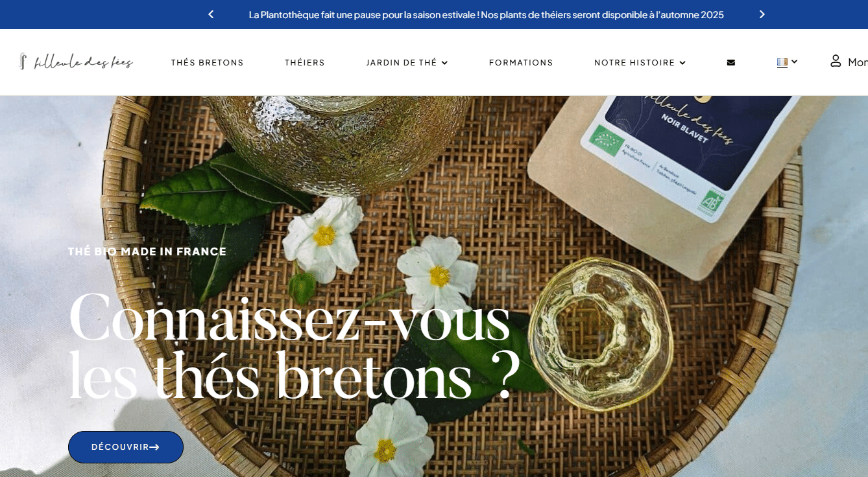868x477 pixels.
Task: Click the arrow on the Découvrir button
Action: 154,447
